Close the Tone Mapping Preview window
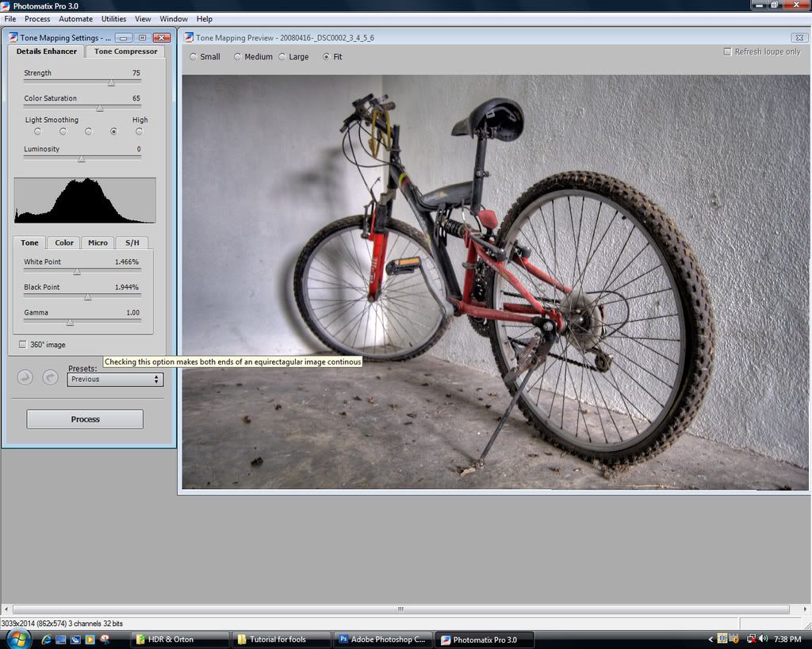The height and width of the screenshot is (649, 812). 798,37
